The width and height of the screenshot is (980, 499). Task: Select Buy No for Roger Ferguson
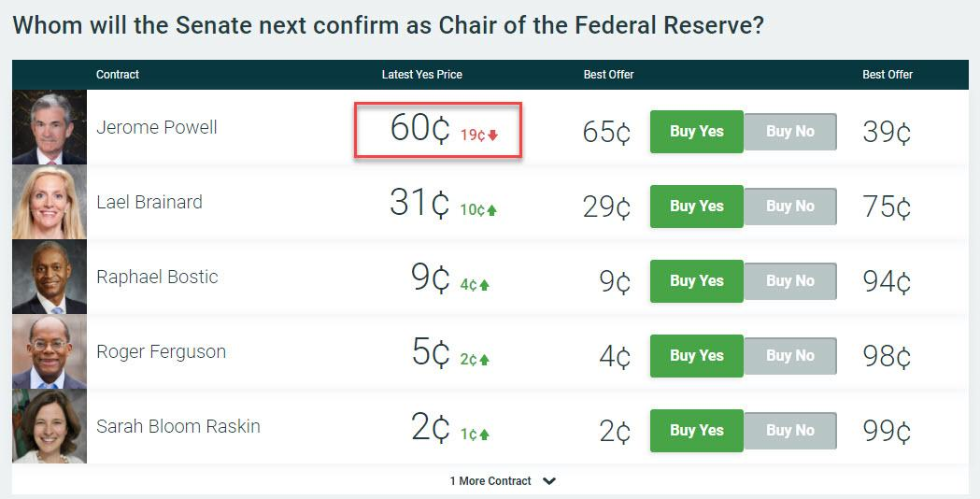[790, 356]
